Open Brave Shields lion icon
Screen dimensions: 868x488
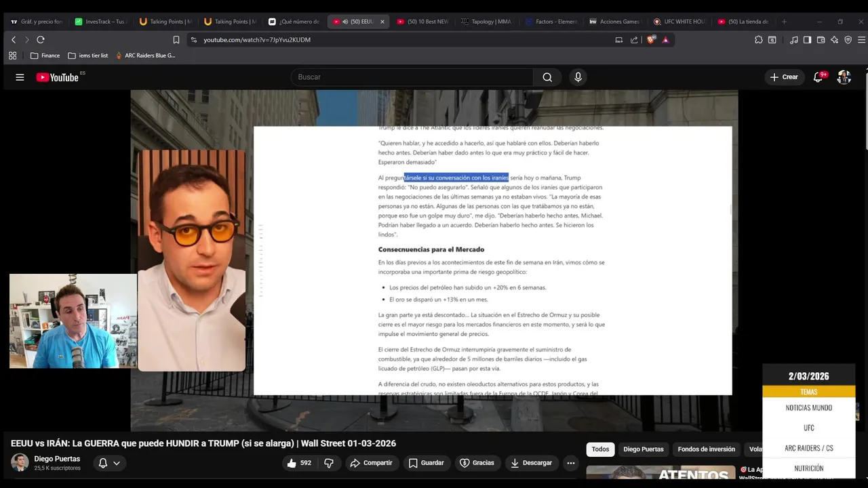click(651, 40)
